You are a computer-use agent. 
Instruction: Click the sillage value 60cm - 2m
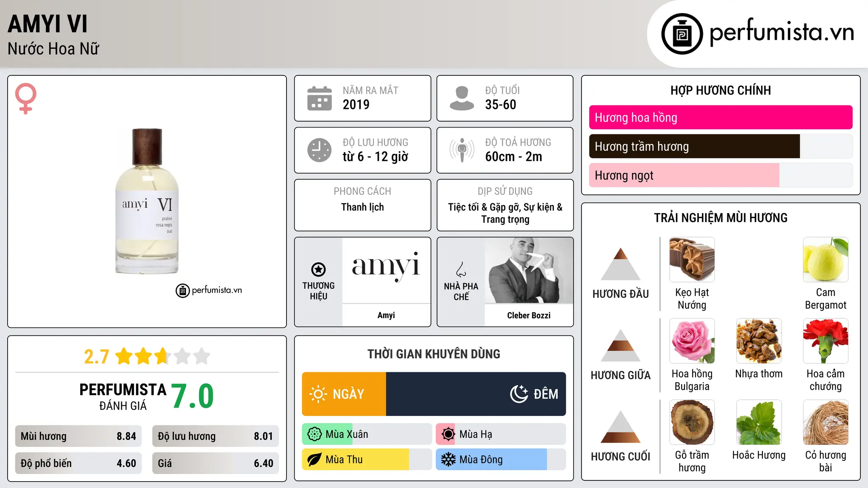click(x=514, y=157)
